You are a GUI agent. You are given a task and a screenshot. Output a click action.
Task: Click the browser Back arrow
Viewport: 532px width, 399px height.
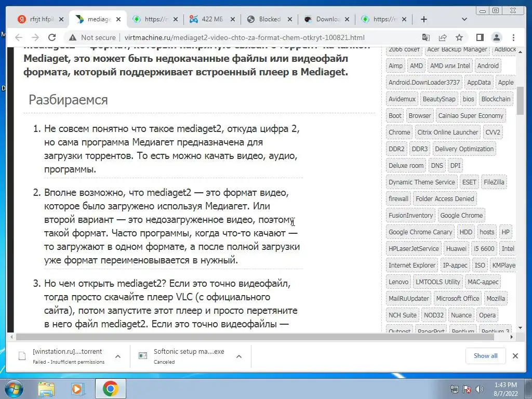(19, 37)
